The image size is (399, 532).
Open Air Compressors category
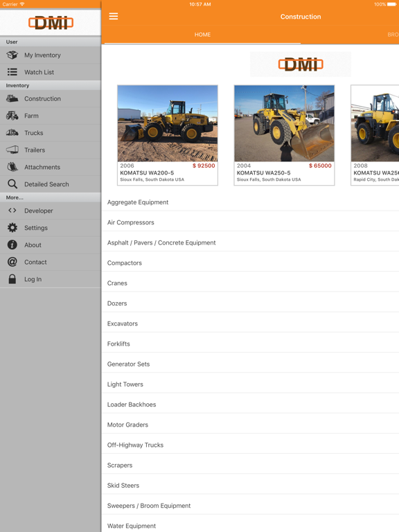250,222
